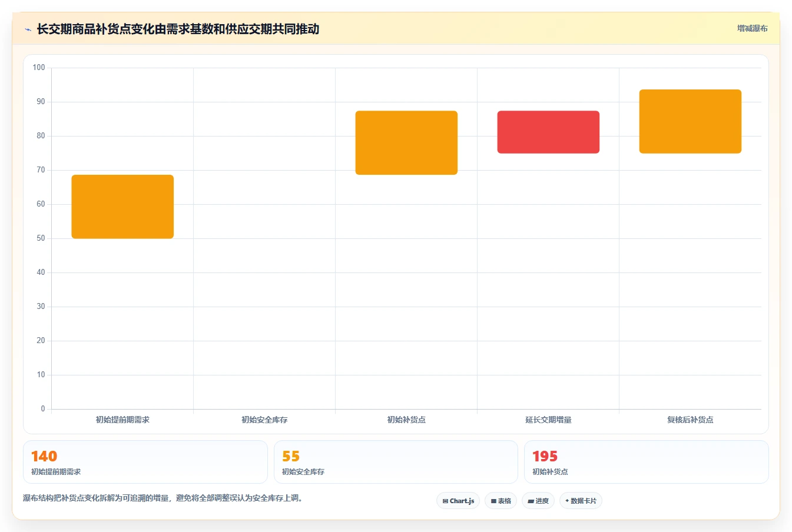This screenshot has height=532, width=792.
Task: Select the Chart.js tag chip
Action: coord(458,501)
